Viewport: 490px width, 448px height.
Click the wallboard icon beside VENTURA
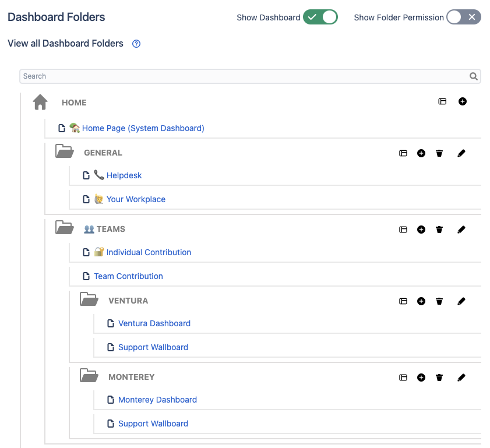403,301
